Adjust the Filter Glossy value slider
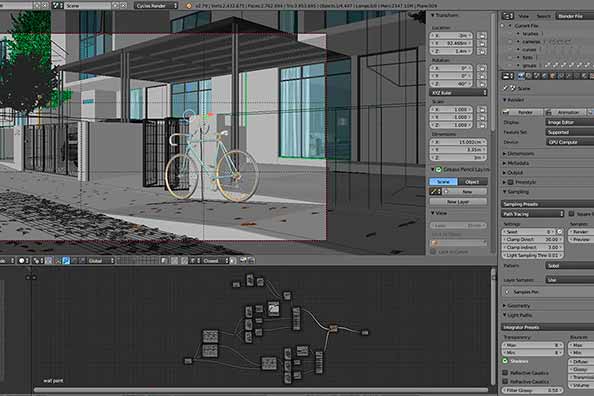This screenshot has width=594, height=396. tap(533, 390)
